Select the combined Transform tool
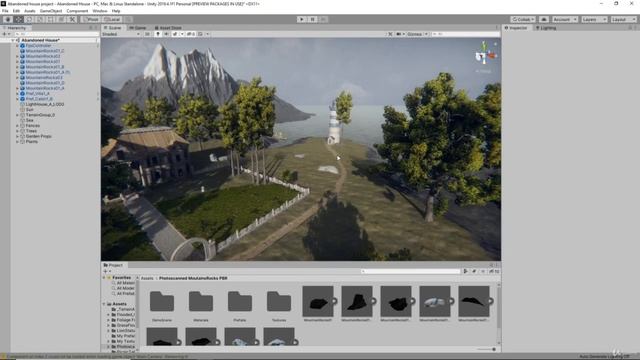The width and height of the screenshot is (640, 360). 61,19
